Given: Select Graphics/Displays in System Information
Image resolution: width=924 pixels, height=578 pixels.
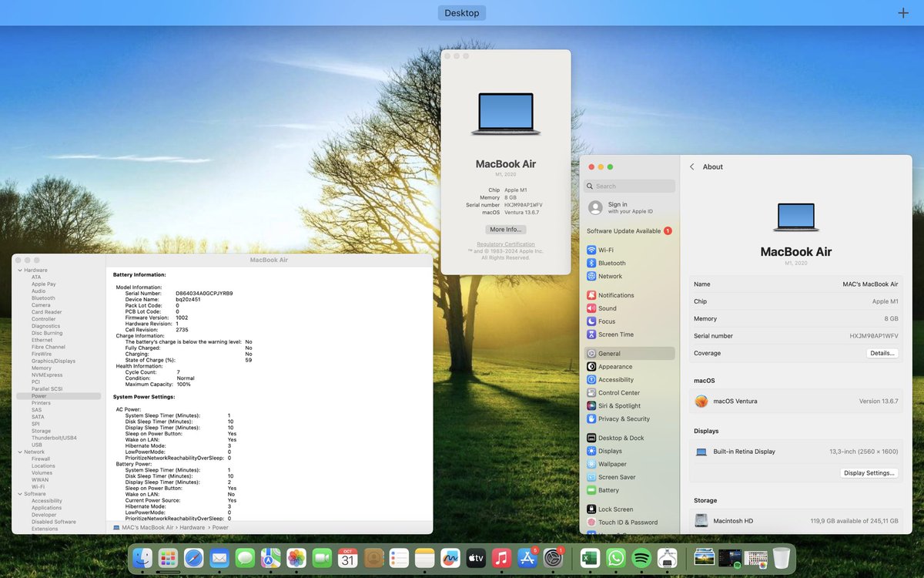Looking at the screenshot, I should [53, 361].
